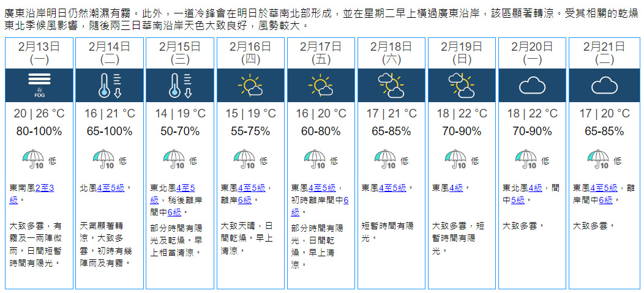Click the fog weather icon for 2月13日
644x293 pixels.
[39, 84]
